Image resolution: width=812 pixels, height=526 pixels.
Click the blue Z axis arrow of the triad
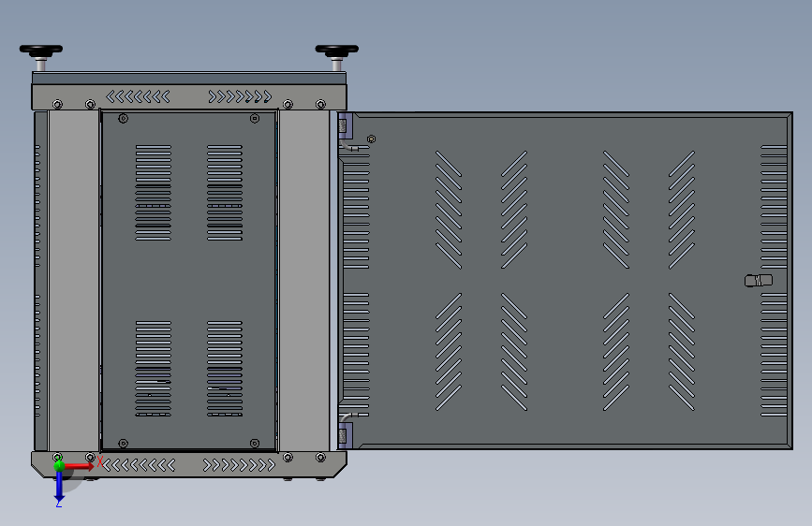click(x=59, y=488)
